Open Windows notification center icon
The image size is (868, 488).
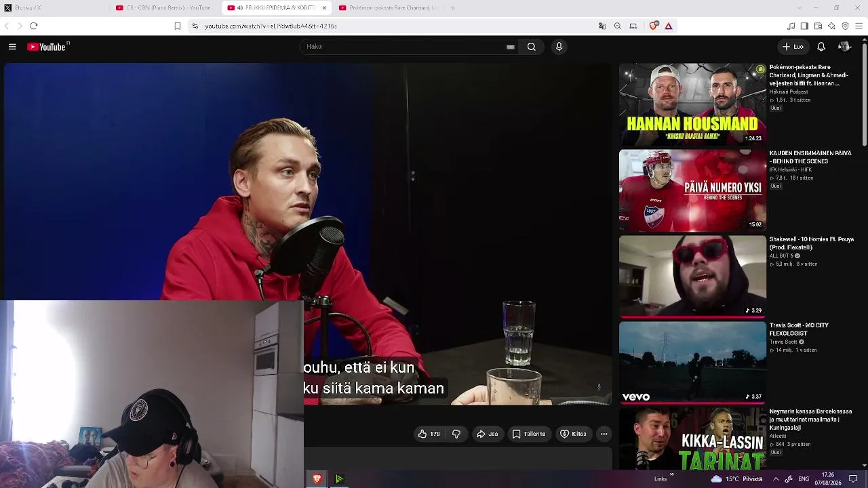coord(853,479)
